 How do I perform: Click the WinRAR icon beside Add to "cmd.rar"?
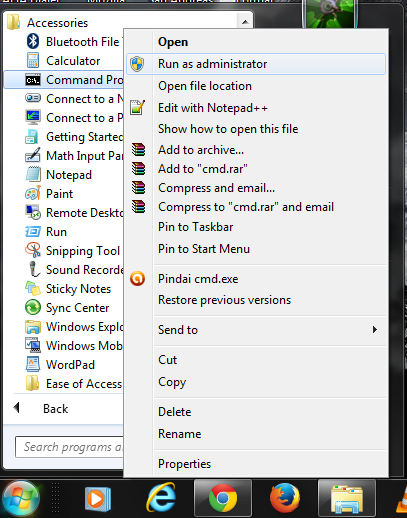pos(138,169)
